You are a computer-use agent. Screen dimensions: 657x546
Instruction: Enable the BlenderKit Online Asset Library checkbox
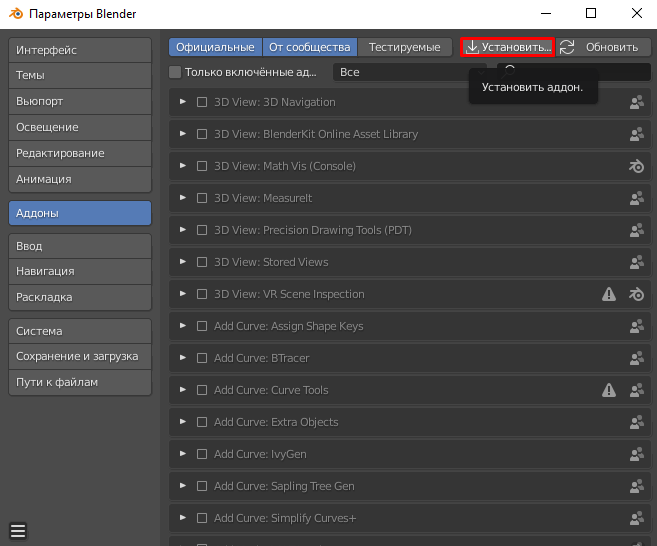pyautogui.click(x=202, y=134)
